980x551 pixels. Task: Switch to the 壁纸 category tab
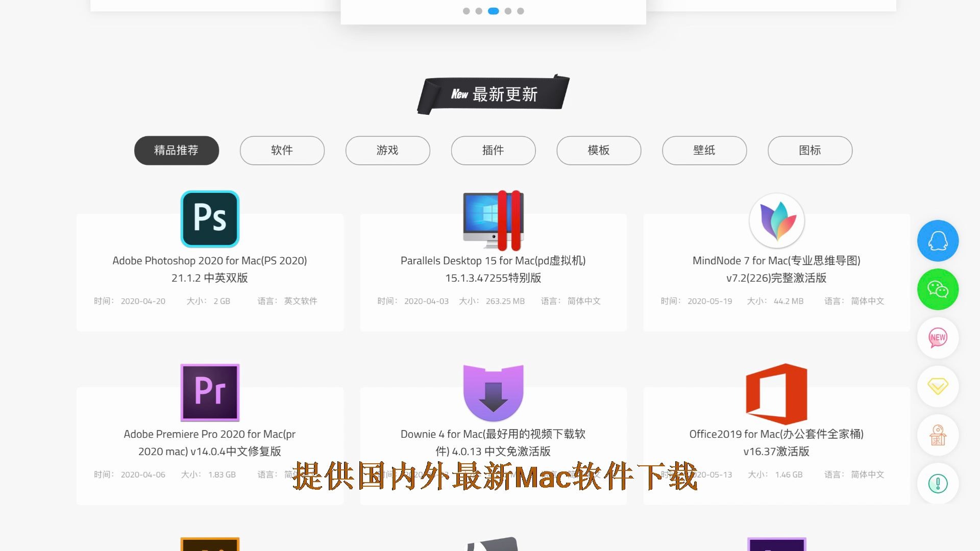[x=704, y=151]
